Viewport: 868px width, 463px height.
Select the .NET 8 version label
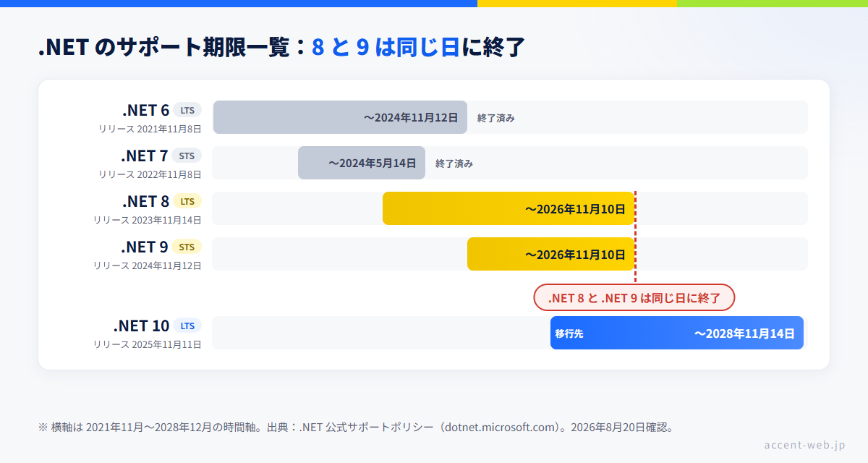(x=146, y=201)
